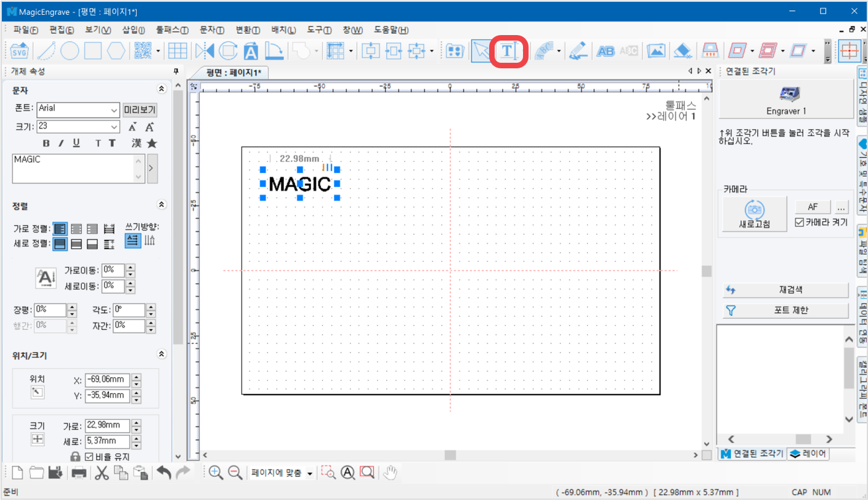Screen dimensions: 868x501
Task: Toggle italic formatting
Action: pyautogui.click(x=61, y=143)
